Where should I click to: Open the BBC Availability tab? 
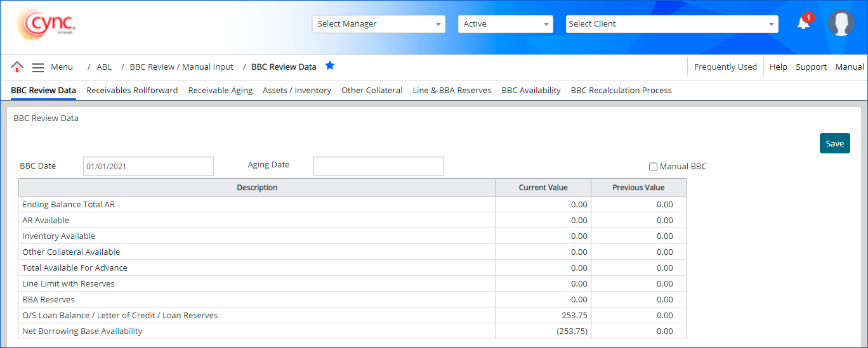531,91
